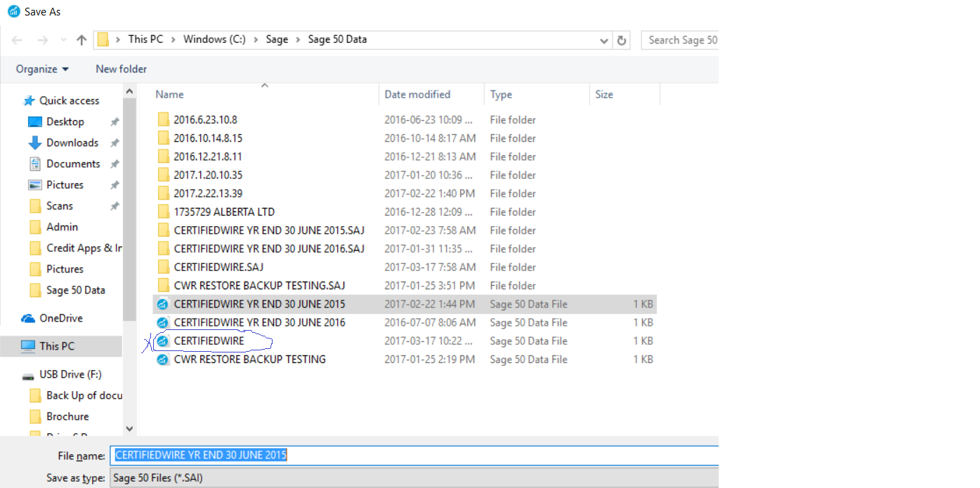Create a New folder

(x=122, y=69)
